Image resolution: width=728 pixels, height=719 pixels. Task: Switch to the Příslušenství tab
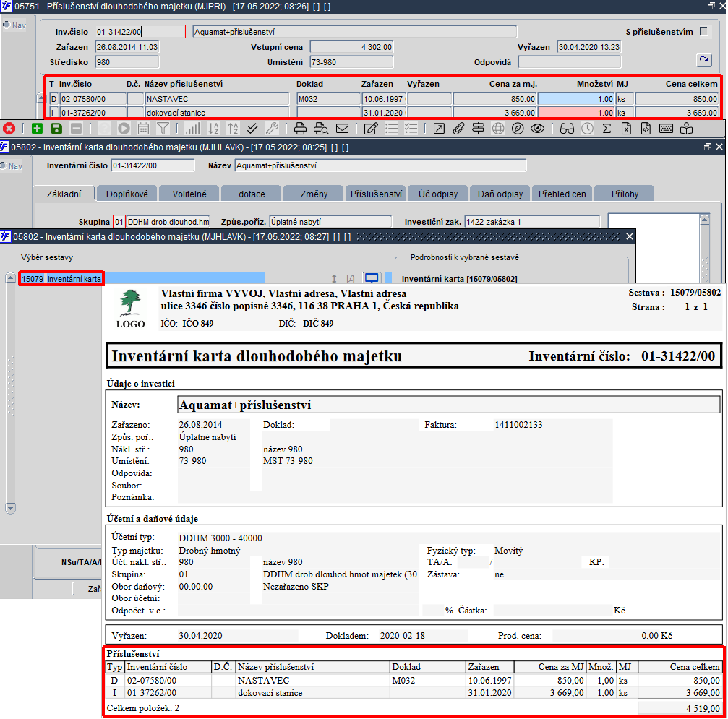click(376, 194)
